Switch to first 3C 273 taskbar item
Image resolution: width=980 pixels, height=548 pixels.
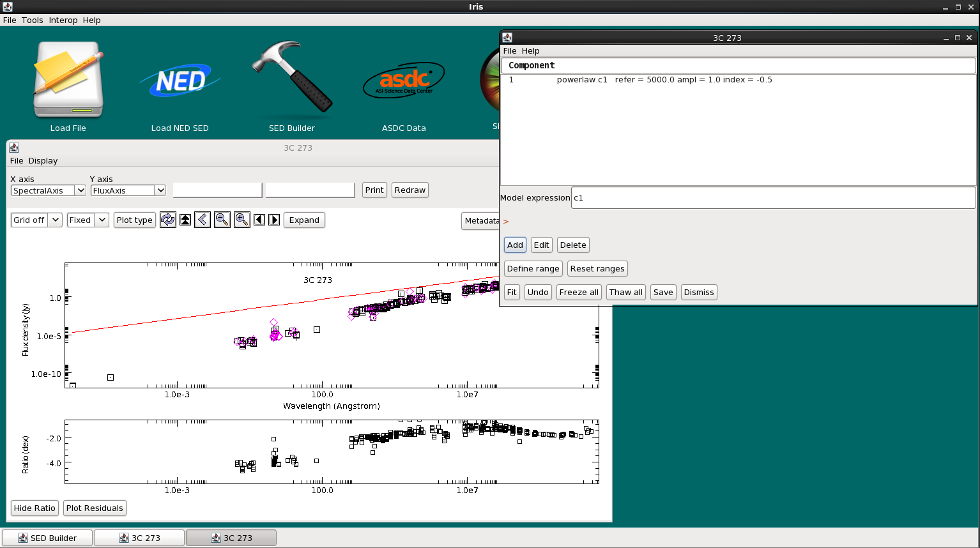coord(139,538)
